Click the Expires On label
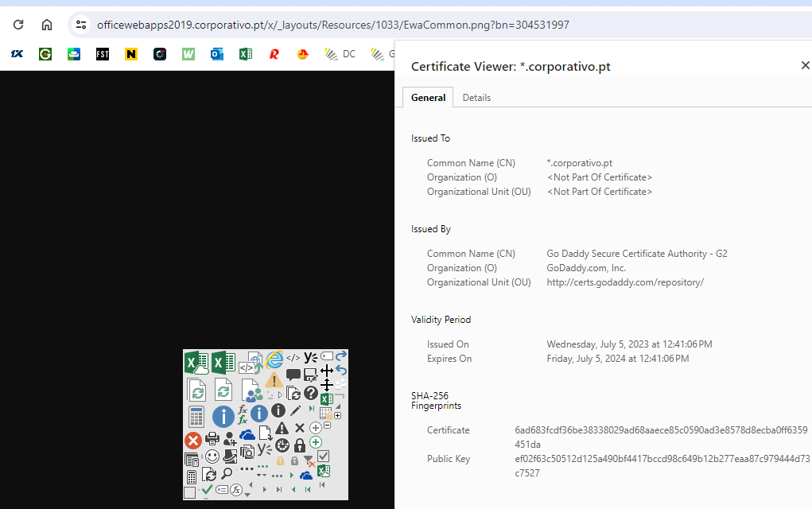This screenshot has width=812, height=509. [x=449, y=359]
